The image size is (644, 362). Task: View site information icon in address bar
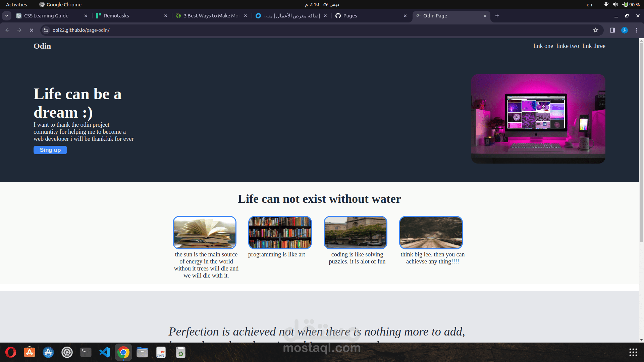pos(46,30)
